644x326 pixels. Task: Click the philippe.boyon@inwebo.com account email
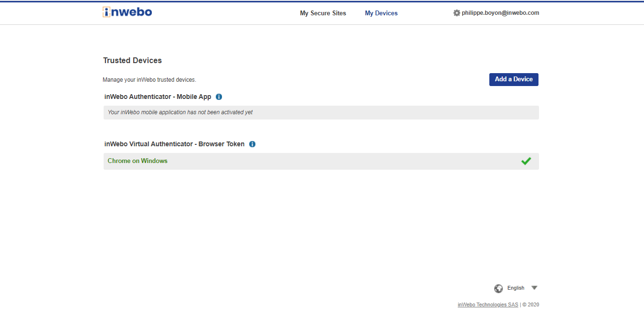tap(500, 13)
